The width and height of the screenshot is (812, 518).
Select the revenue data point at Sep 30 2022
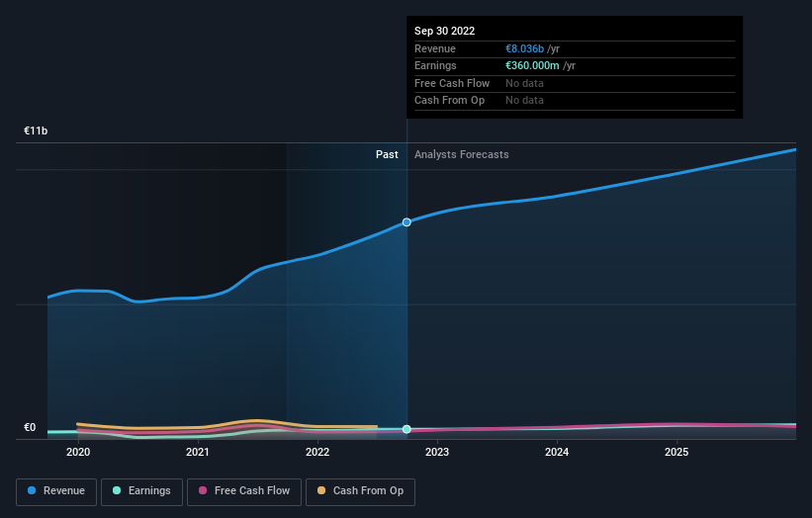click(x=406, y=222)
